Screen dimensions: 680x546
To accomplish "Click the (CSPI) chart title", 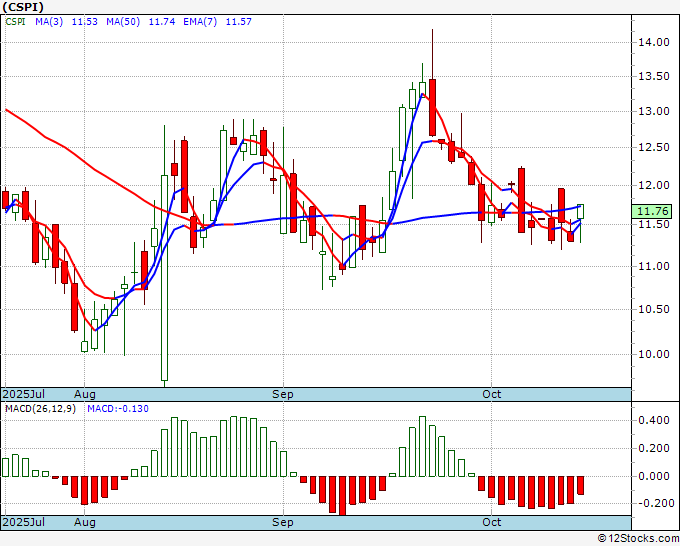I will 23,7.
